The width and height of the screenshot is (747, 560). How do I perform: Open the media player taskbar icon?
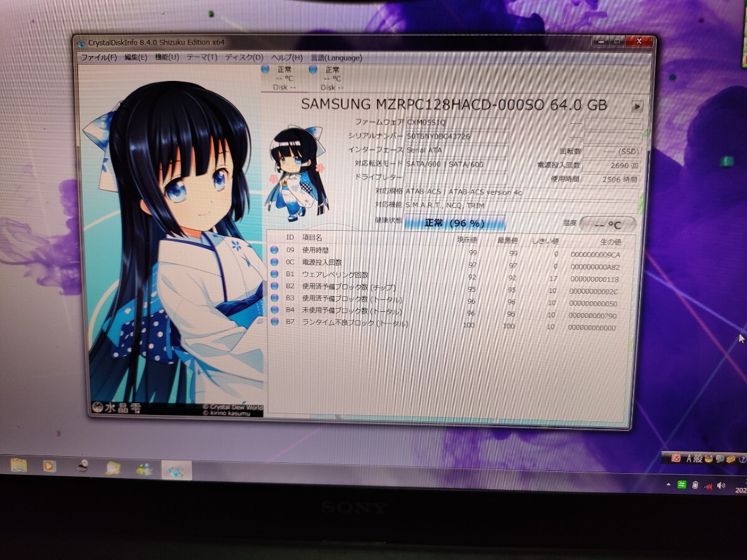pos(49,466)
